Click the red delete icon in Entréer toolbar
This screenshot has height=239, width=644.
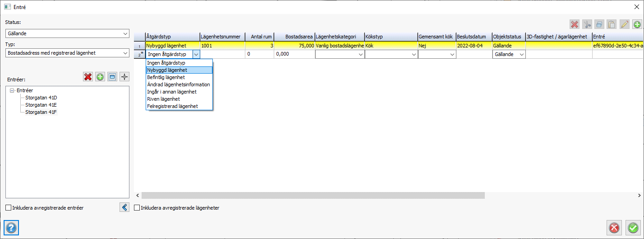coord(88,77)
